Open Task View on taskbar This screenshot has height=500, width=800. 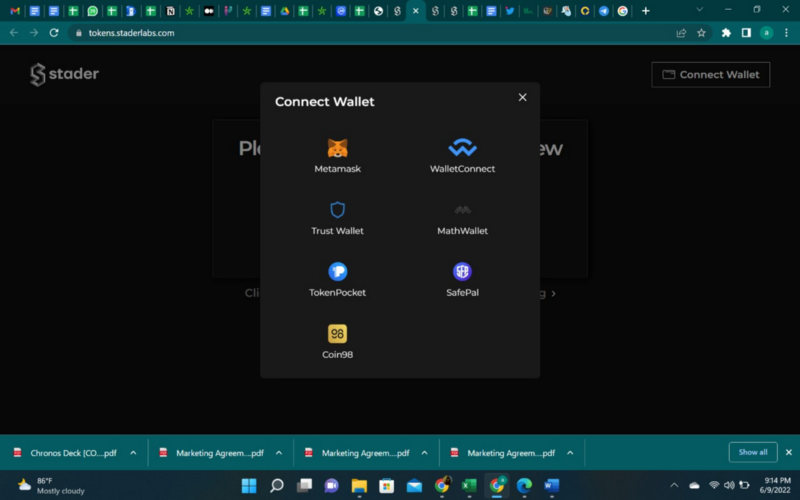[x=304, y=485]
